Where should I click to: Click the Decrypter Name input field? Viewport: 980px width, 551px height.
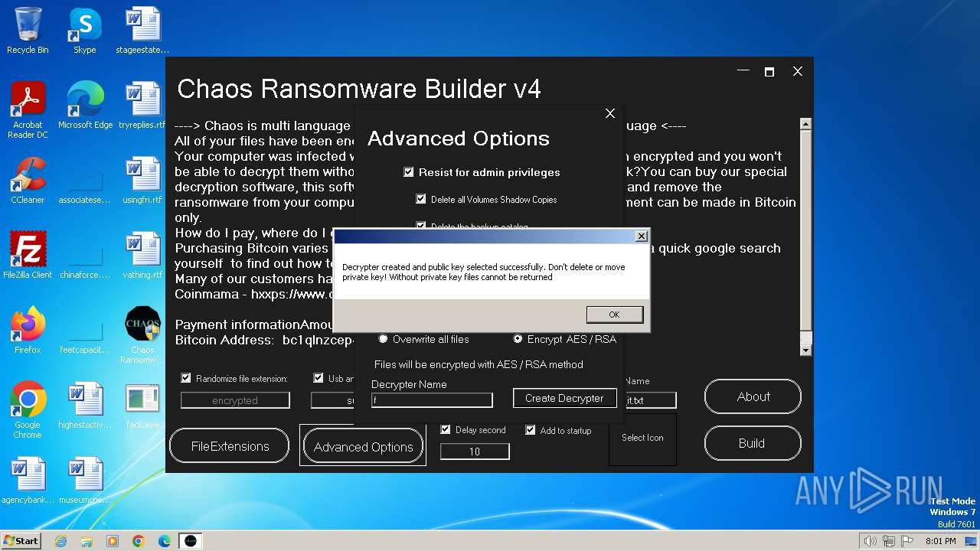(x=432, y=400)
